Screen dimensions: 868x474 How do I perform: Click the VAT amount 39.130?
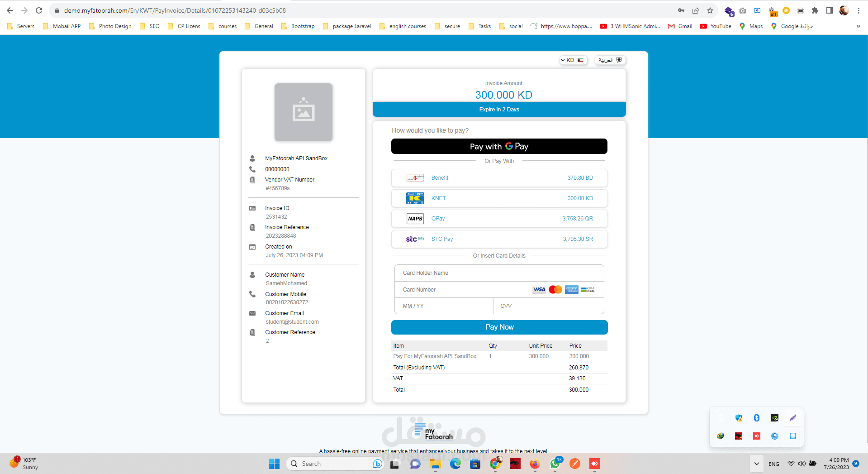(x=577, y=378)
